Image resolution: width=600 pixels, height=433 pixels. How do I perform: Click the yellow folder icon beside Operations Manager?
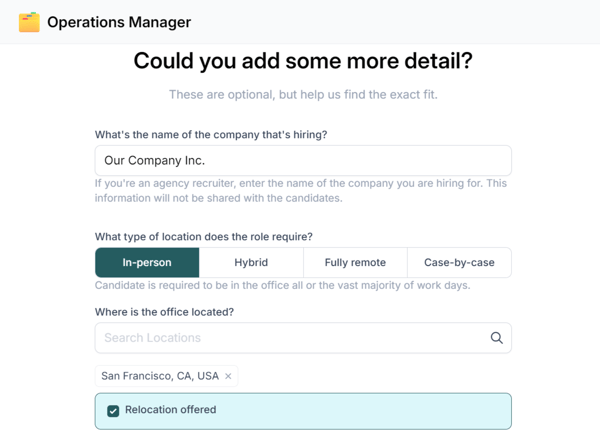coord(29,22)
